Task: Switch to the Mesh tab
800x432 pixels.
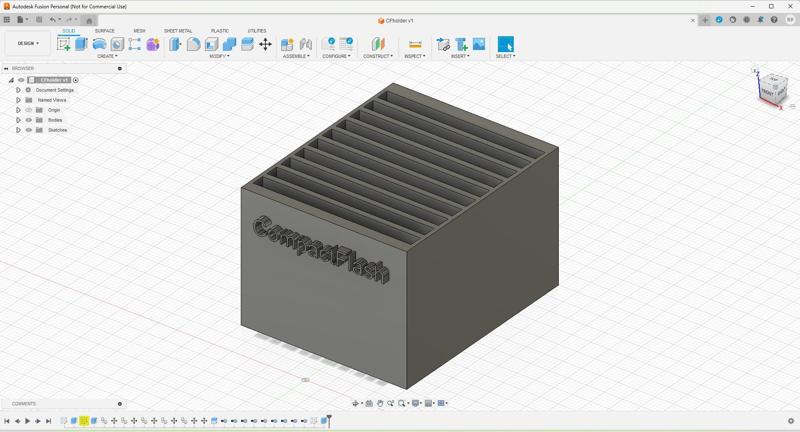Action: (139, 31)
